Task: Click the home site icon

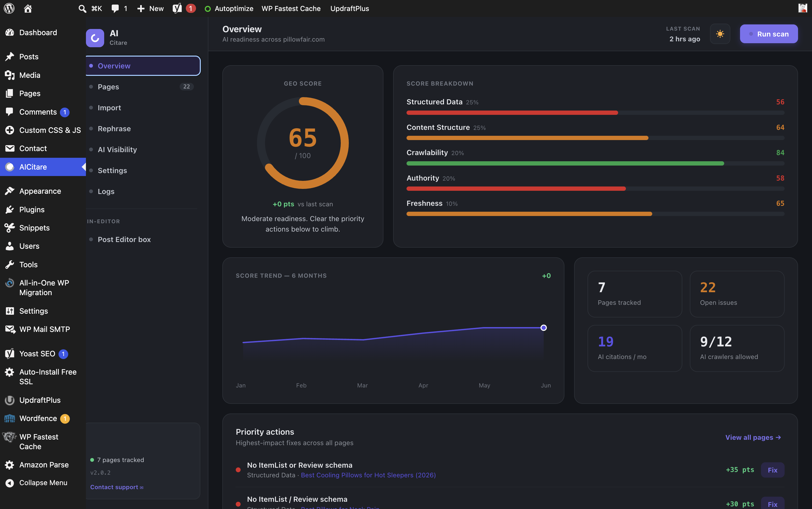Action: point(28,8)
